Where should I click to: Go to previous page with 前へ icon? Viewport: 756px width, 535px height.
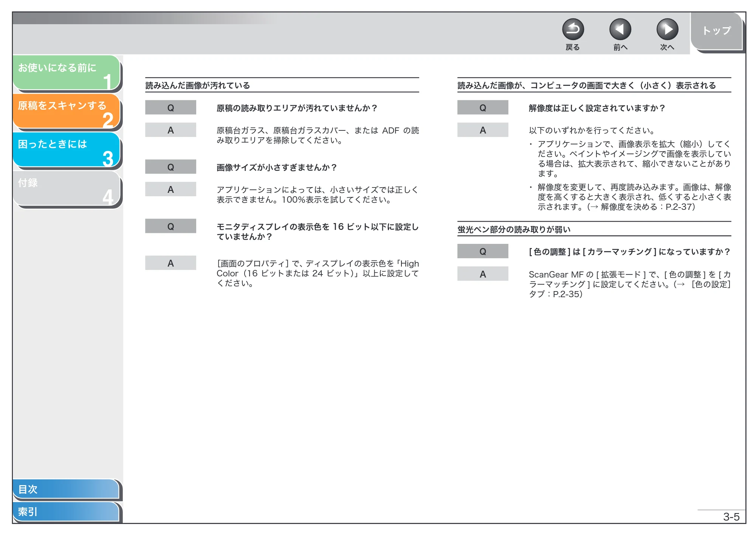[x=620, y=29]
